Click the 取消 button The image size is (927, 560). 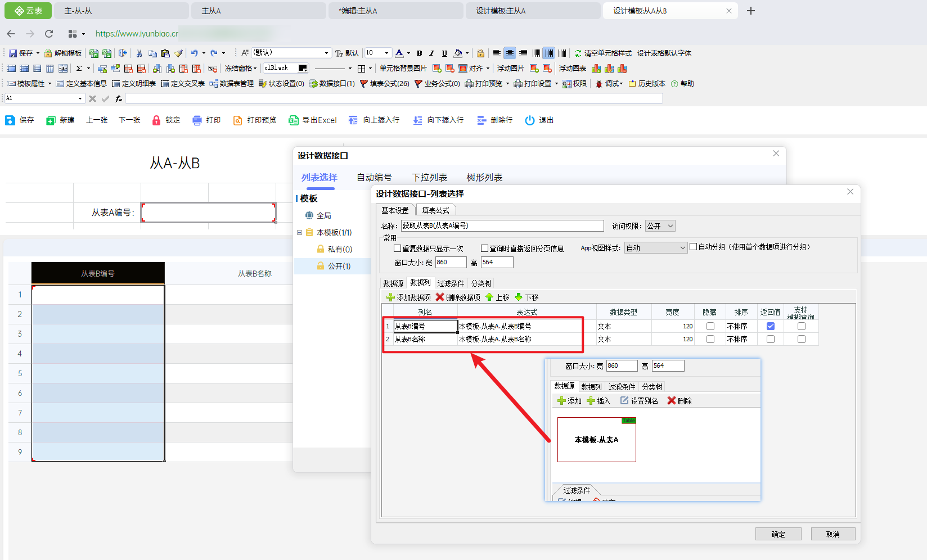(x=833, y=534)
